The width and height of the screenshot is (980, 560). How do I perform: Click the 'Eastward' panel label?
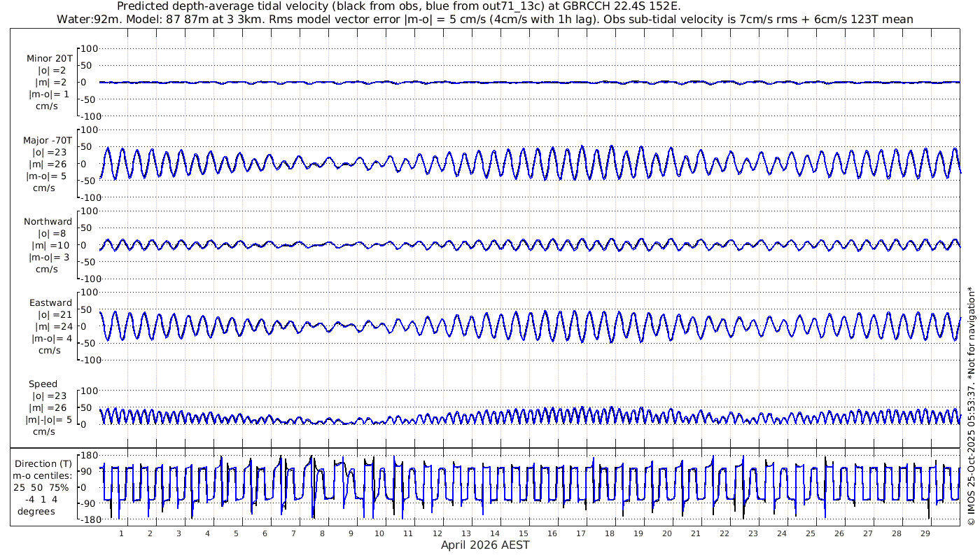click(x=50, y=303)
